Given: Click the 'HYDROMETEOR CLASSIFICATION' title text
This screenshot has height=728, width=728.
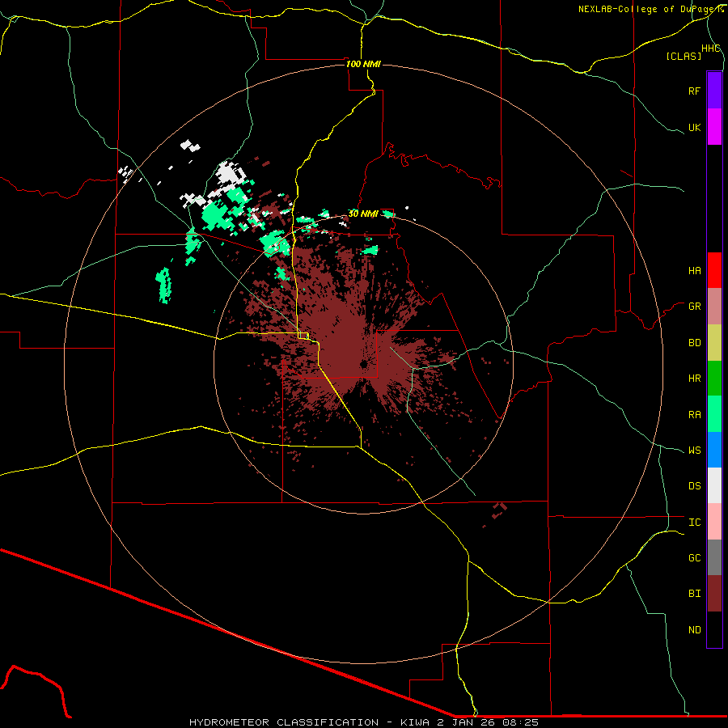Looking at the screenshot, I should pos(284,722).
